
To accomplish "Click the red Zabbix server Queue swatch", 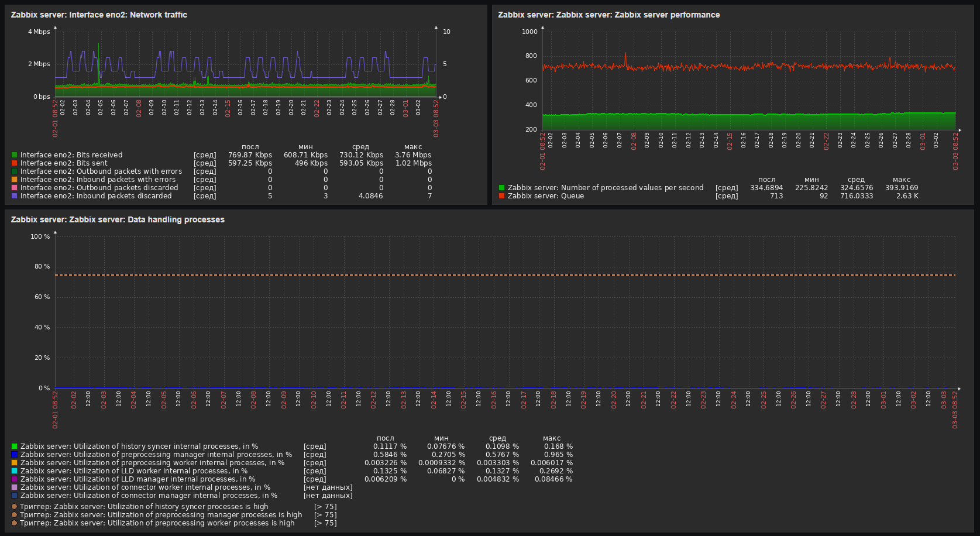I will [x=501, y=196].
